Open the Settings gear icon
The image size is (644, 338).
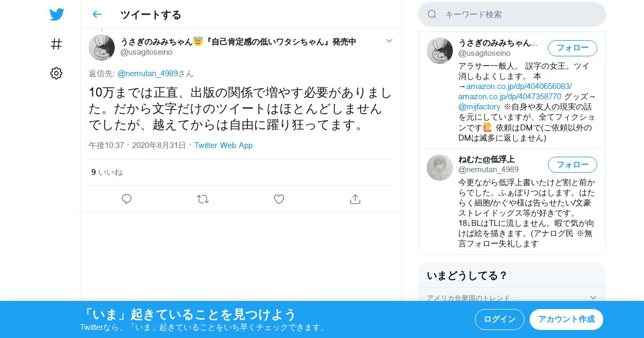56,74
